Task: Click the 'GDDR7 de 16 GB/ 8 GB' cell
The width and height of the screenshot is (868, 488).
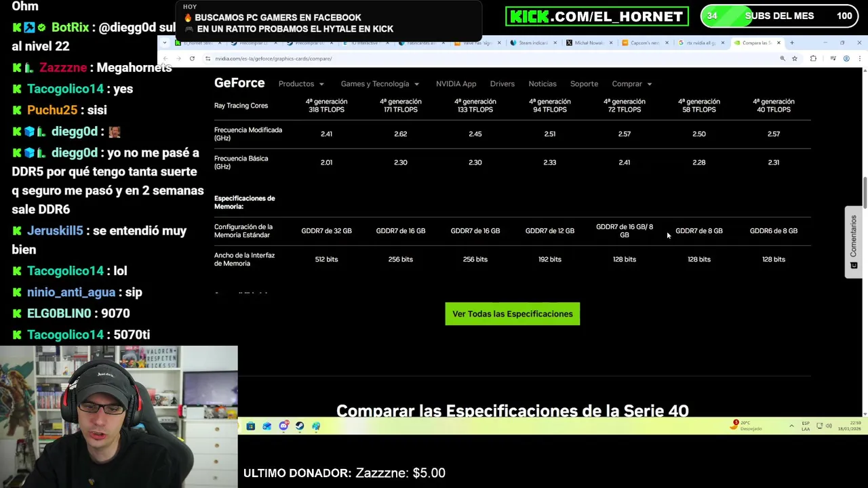Action: (x=625, y=231)
